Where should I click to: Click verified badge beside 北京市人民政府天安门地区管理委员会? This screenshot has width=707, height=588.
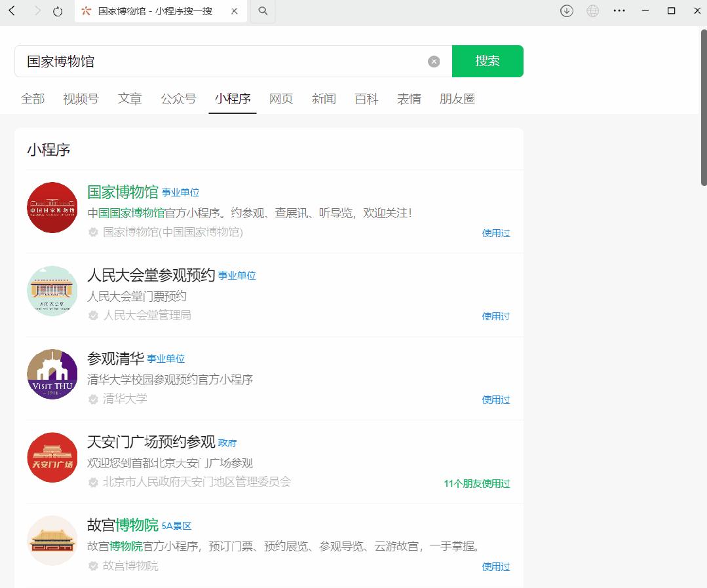(x=93, y=482)
